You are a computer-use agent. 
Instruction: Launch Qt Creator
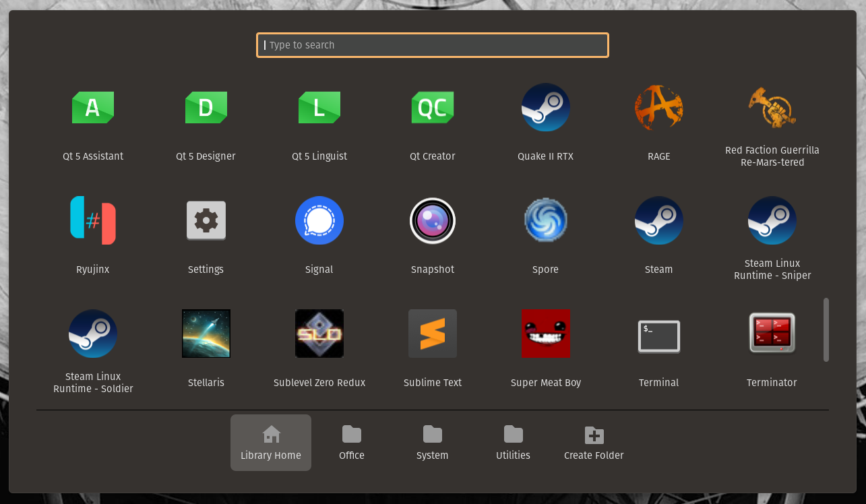433,108
